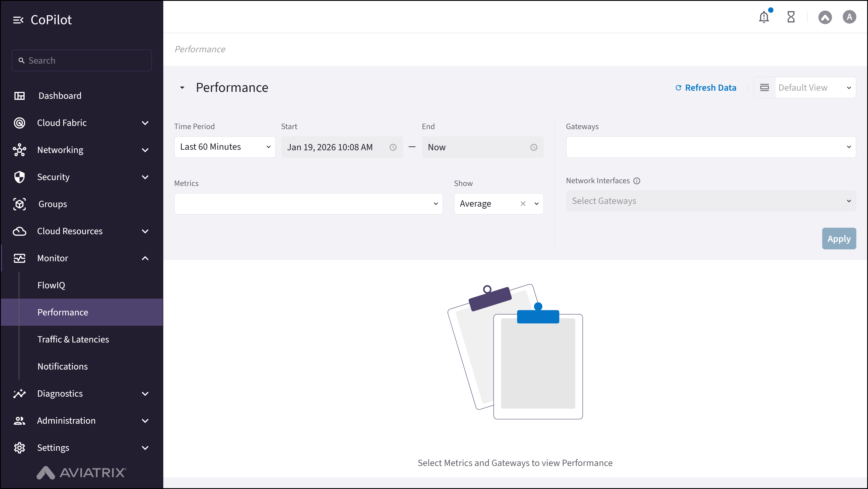
Task: Go to Traffic & Latencies page
Action: coord(73,339)
